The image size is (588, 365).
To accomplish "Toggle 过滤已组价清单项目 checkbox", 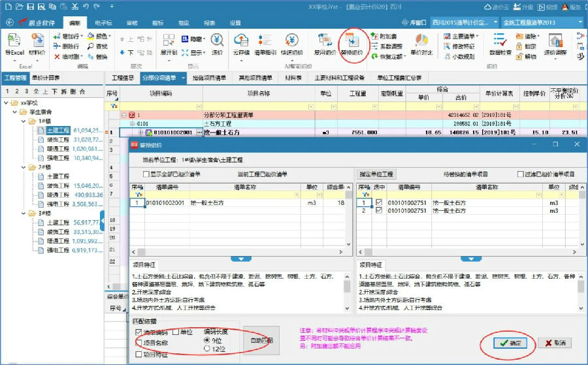I will coord(519,174).
